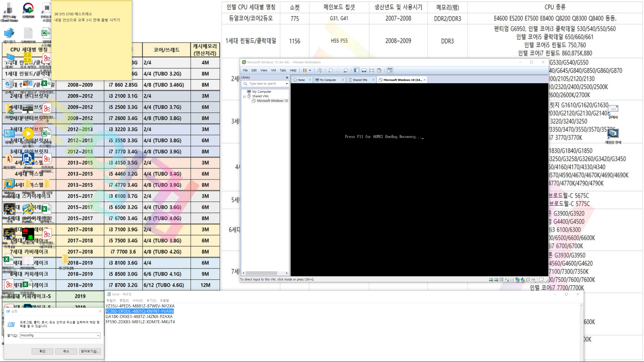Pause the virtual machine in VMware toolbar

coord(304,70)
